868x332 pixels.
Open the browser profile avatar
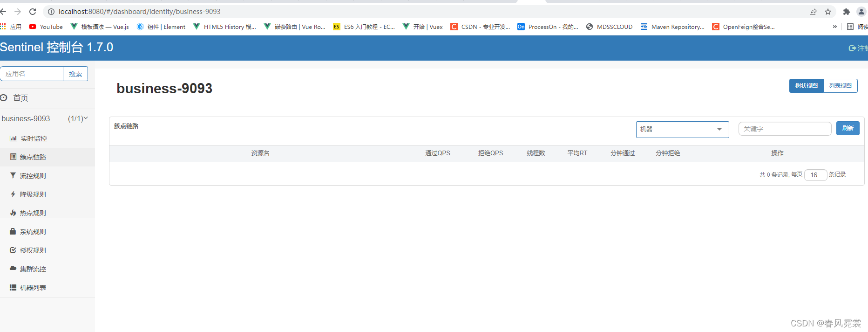861,12
